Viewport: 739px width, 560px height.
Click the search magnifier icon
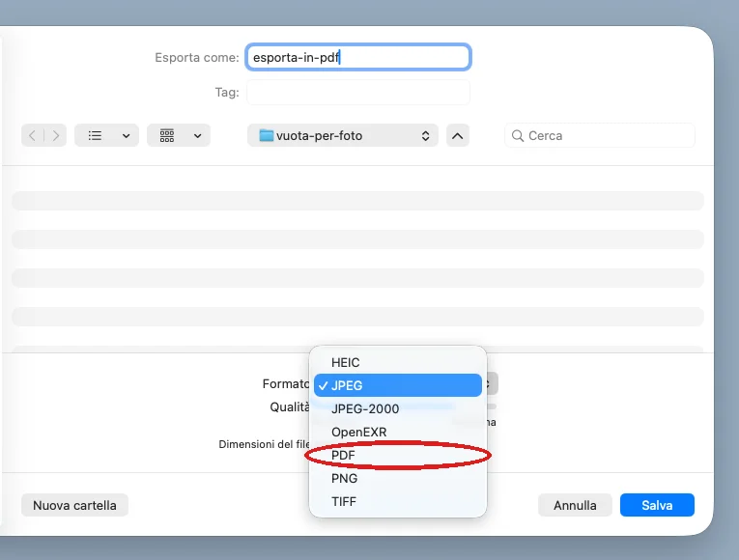[518, 135]
